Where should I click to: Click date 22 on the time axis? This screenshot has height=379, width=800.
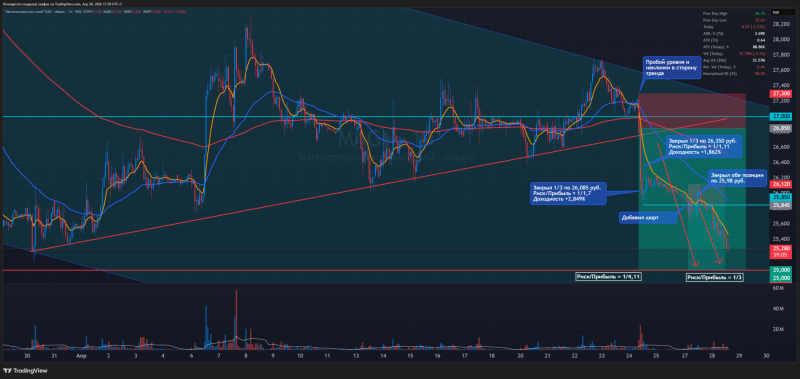pos(574,356)
